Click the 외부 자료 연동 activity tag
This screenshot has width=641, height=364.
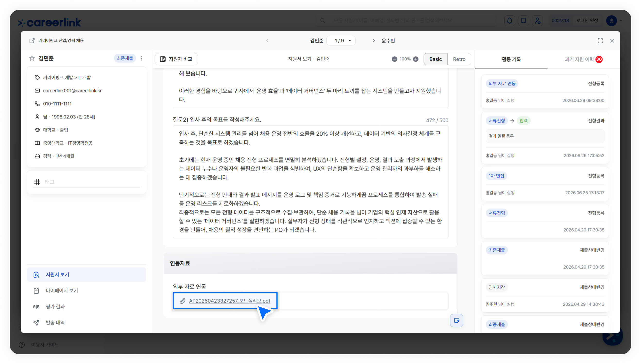tap(502, 83)
